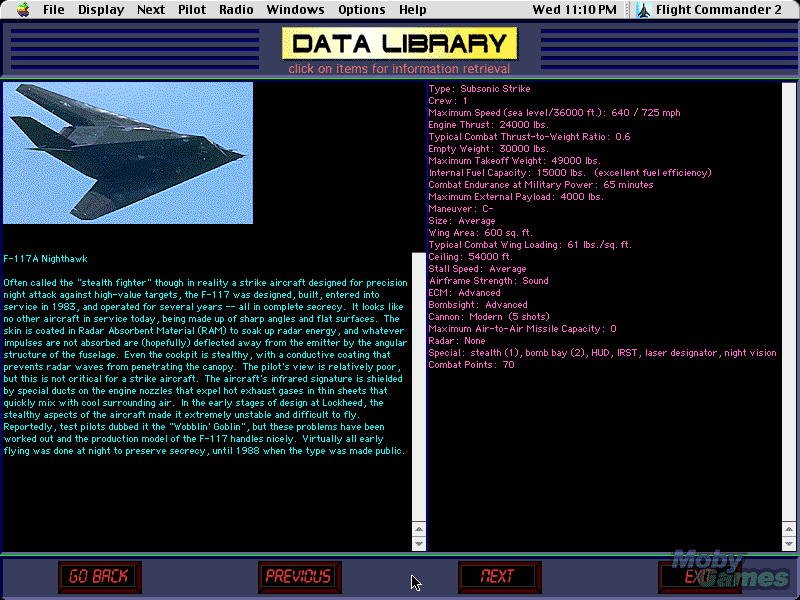Open the File menu
The height and width of the screenshot is (600, 800).
tap(54, 10)
